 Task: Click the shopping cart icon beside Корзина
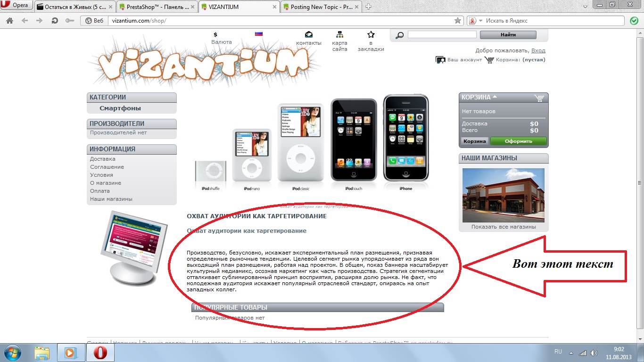point(489,60)
